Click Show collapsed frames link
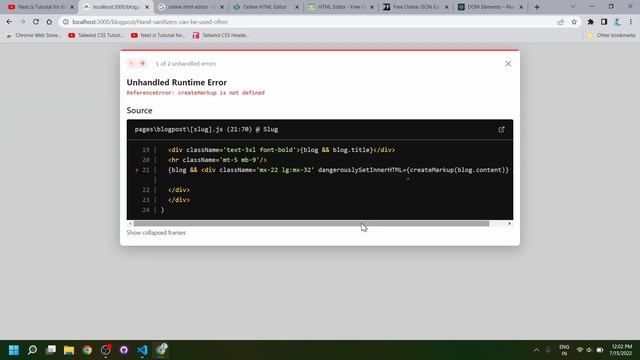Viewport: 640px width, 360px height. click(x=156, y=233)
